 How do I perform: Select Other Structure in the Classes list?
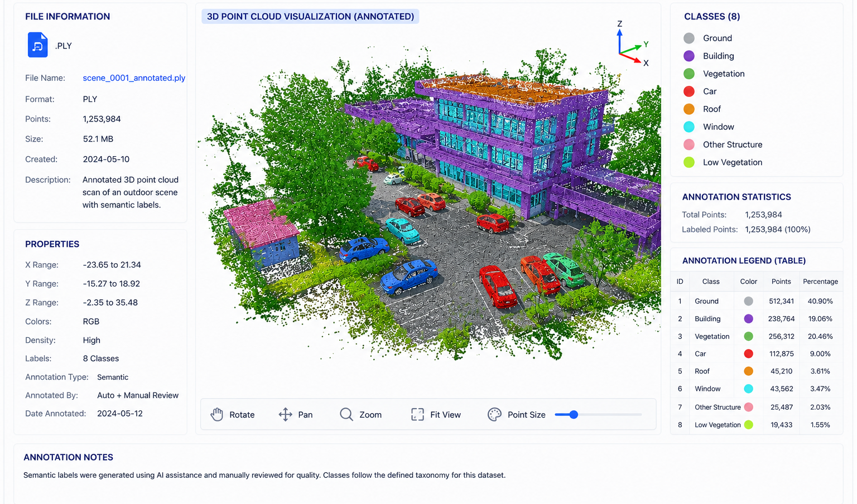[733, 144]
